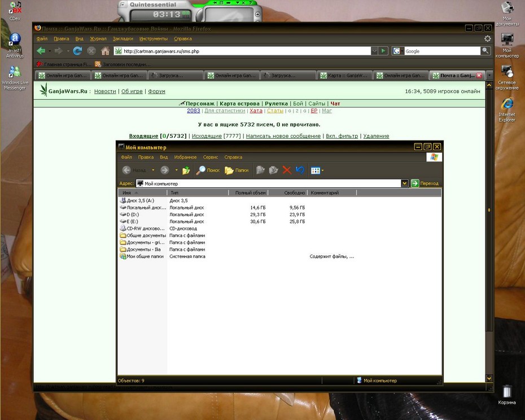The width and height of the screenshot is (525, 420).
Task: Click Написать новое сообщение link
Action: click(x=283, y=136)
